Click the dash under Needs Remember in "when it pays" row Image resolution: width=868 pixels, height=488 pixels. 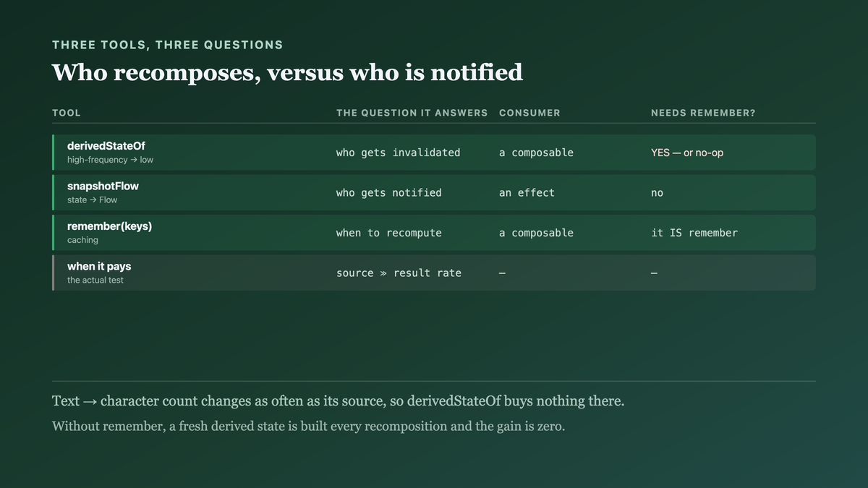coord(654,273)
